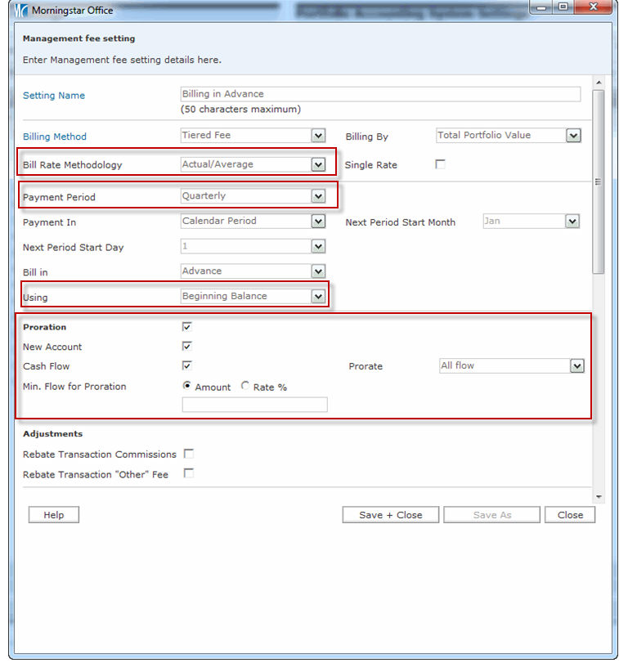Open the Bill Rate Methodology dropdown

[318, 164]
